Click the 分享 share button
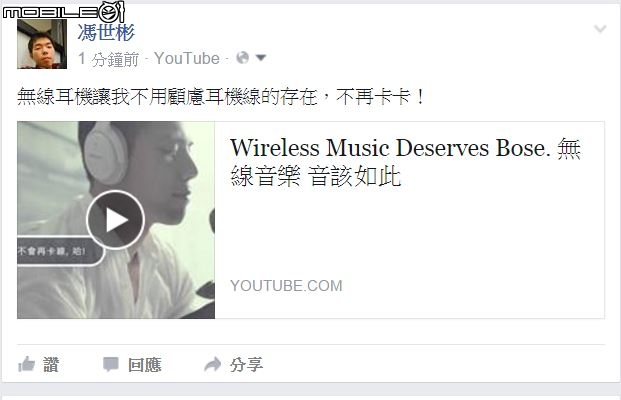This screenshot has width=621, height=400. [246, 365]
